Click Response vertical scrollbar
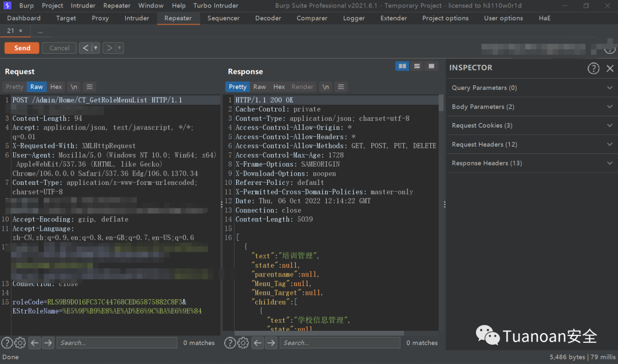The width and height of the screenshot is (618, 364). (441, 104)
